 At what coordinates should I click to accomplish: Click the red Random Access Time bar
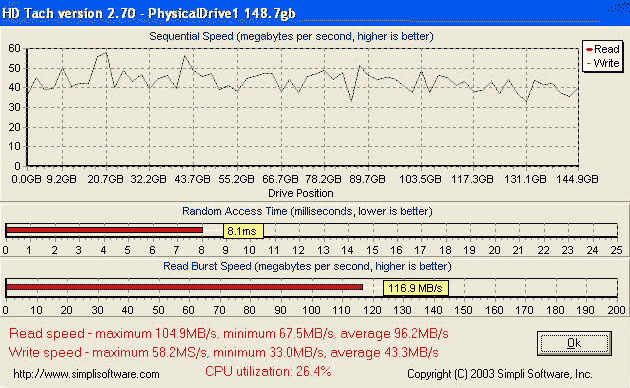104,230
